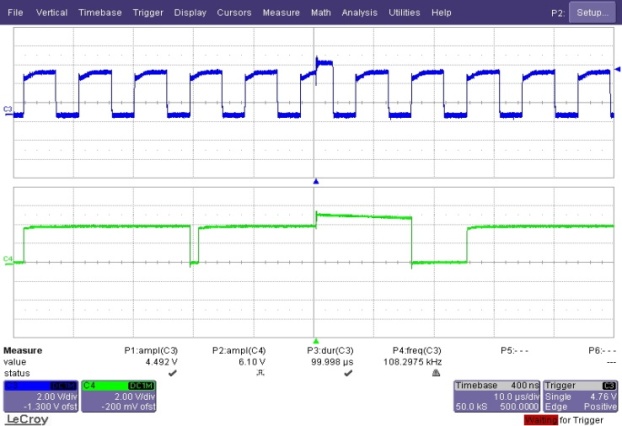Open the Utilities menu
This screenshot has width=622, height=426.
404,12
